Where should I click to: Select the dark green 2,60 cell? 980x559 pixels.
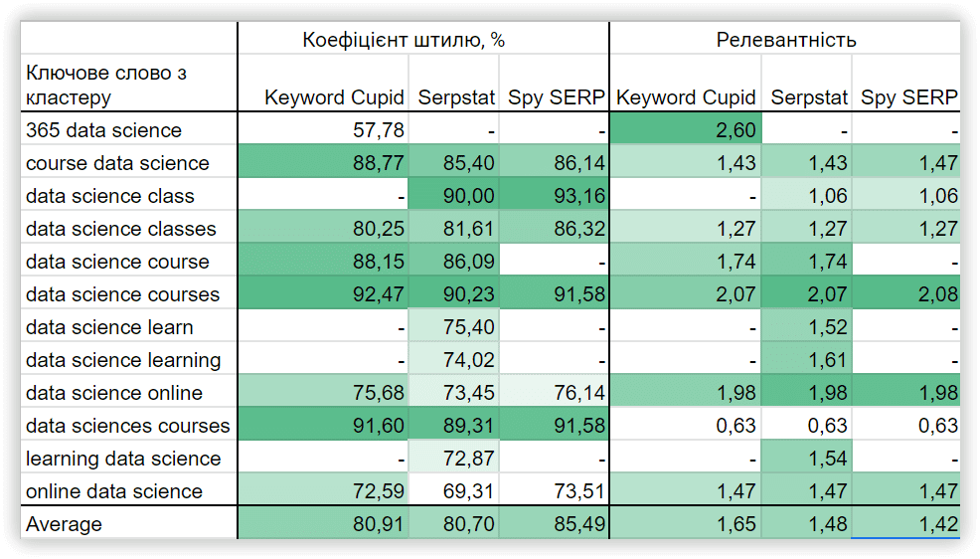pos(686,129)
